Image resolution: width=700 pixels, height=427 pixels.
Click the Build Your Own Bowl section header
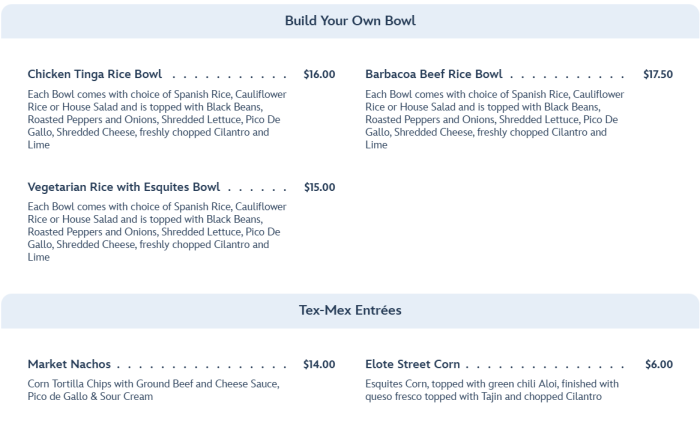click(x=350, y=20)
